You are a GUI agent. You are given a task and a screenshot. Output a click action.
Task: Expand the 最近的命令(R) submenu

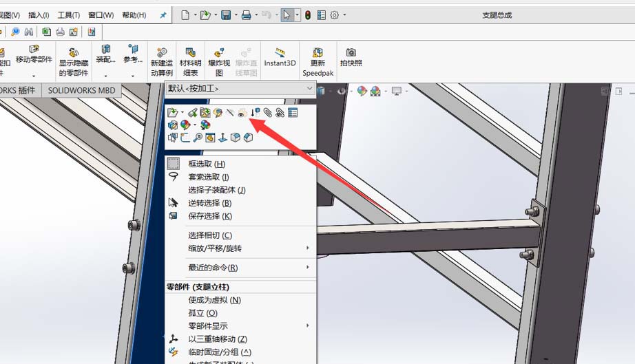(x=240, y=268)
